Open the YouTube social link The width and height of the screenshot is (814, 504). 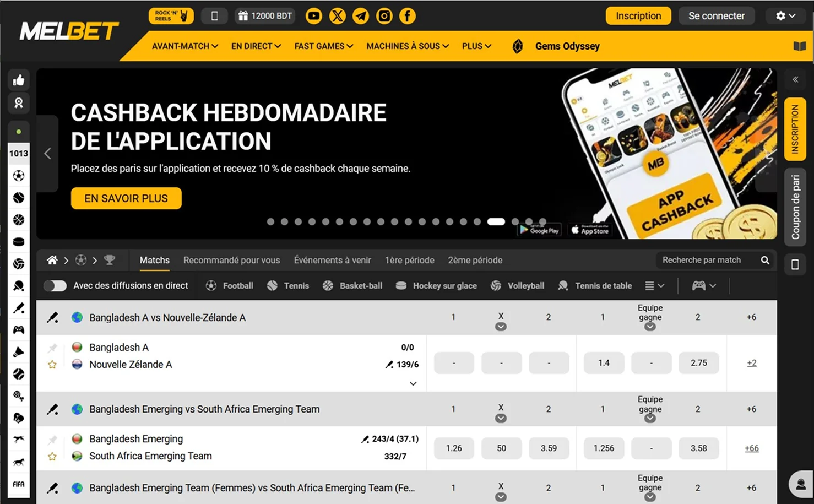click(314, 16)
